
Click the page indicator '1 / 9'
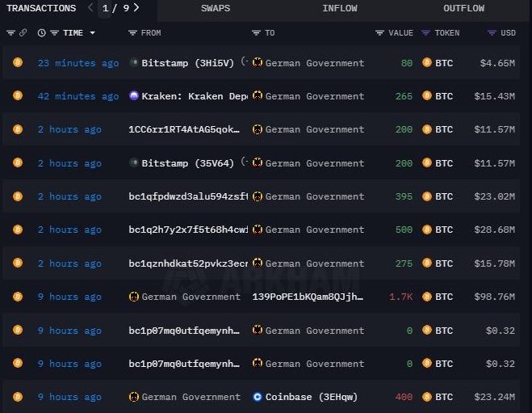[x=115, y=8]
